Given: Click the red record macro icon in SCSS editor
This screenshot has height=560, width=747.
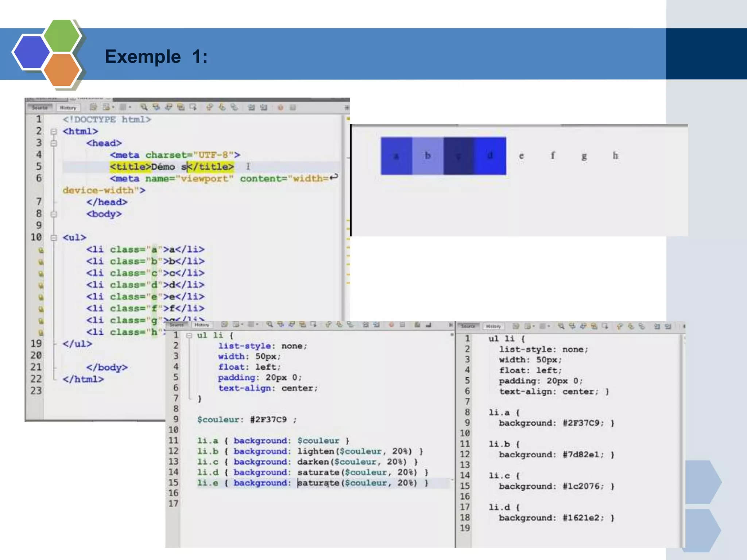Looking at the screenshot, I should coord(391,324).
